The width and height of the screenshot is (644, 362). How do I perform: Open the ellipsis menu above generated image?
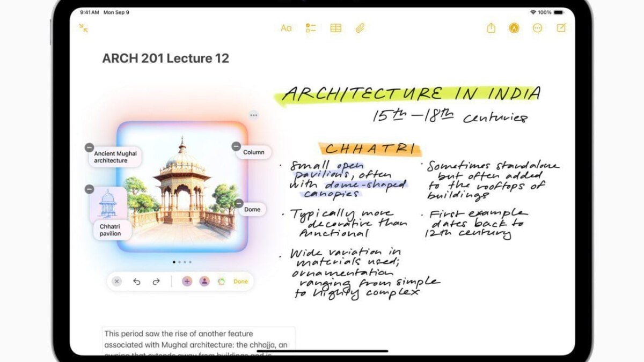click(x=253, y=115)
